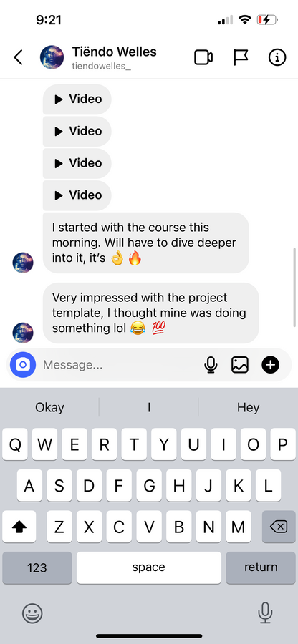This screenshot has width=298, height=644.
Task: Open the emoji keyboard smiley icon
Action: coord(32,614)
